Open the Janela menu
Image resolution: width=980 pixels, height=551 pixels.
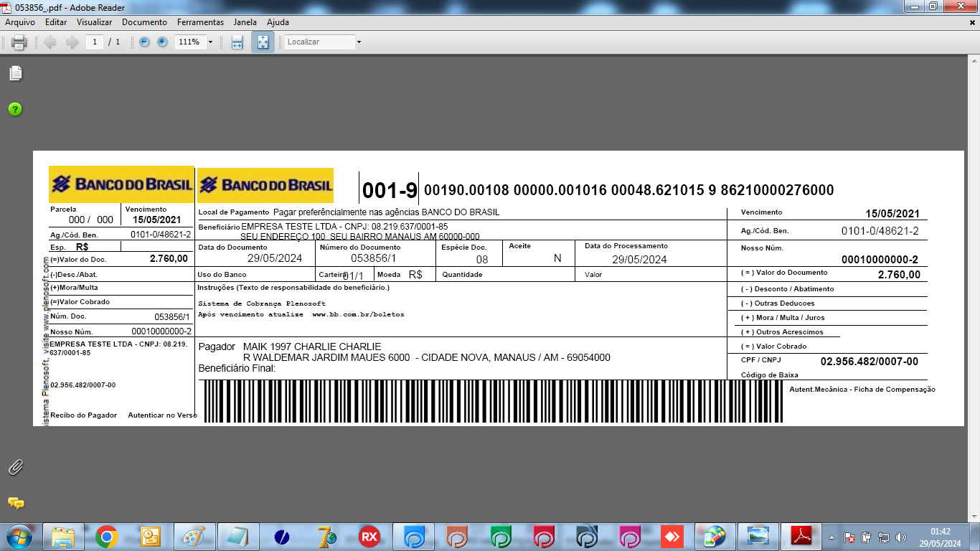(245, 22)
